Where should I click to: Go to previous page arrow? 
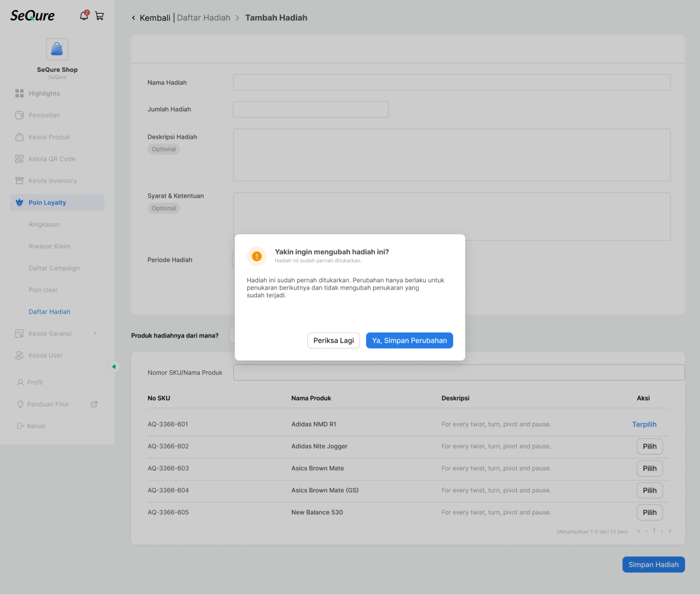[647, 531]
